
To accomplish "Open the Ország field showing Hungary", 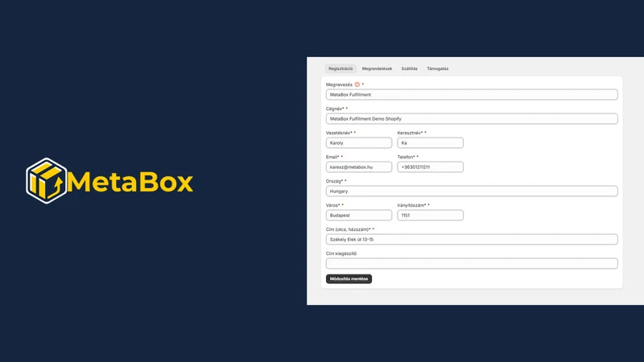I will coord(472,191).
